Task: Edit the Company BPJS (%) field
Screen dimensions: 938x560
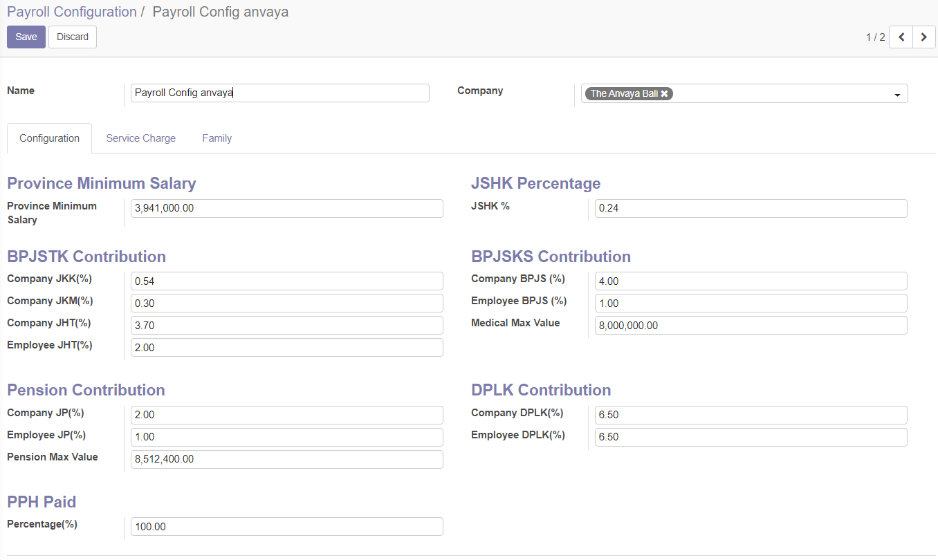Action: coord(751,281)
